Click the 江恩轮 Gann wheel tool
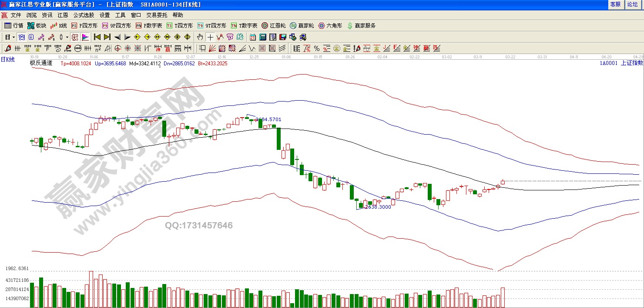The width and height of the screenshot is (644, 308). pos(273,26)
